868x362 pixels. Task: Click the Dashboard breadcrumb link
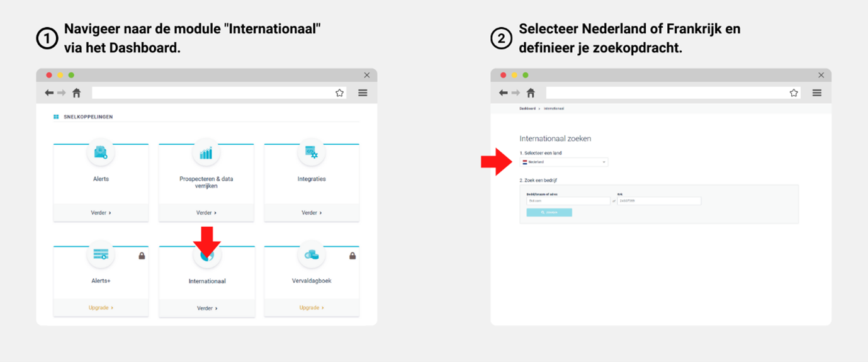point(527,109)
